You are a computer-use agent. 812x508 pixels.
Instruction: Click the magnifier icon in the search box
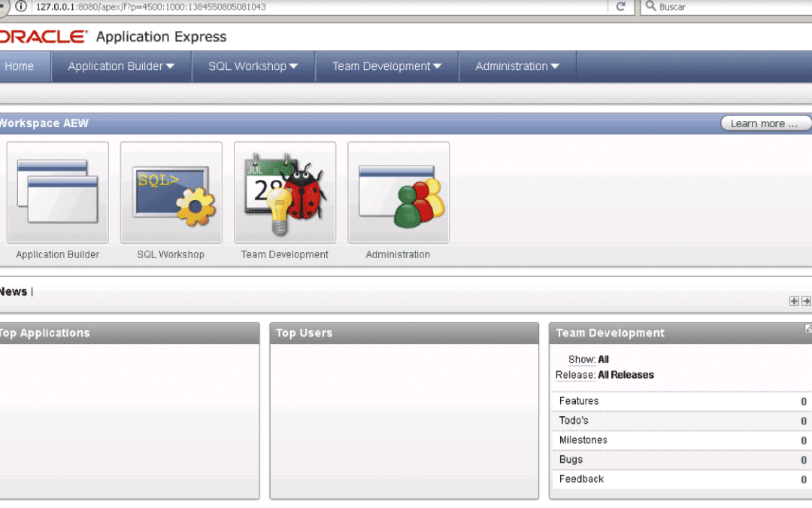coord(650,6)
